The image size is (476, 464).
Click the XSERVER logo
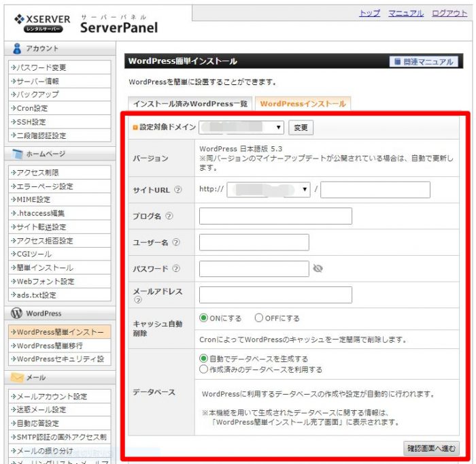pos(42,23)
